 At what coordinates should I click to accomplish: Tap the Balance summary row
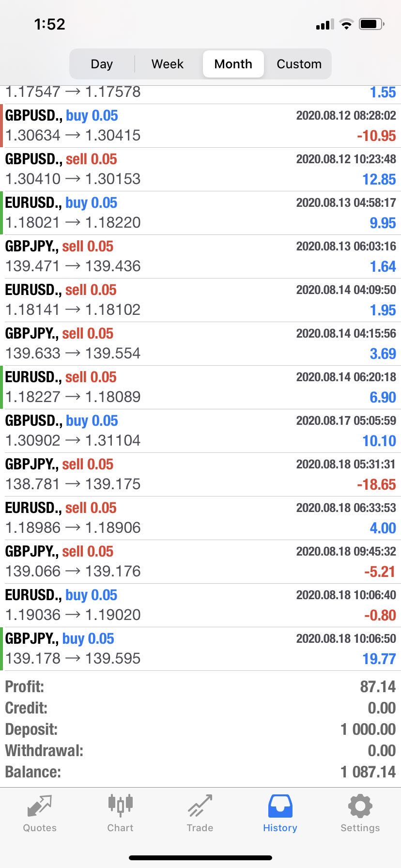click(200, 772)
